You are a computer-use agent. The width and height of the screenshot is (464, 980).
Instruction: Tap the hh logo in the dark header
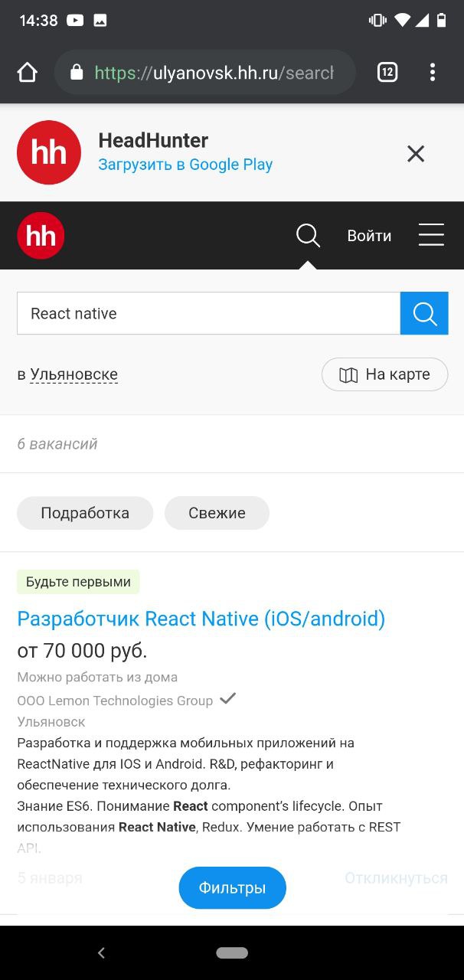tap(41, 236)
